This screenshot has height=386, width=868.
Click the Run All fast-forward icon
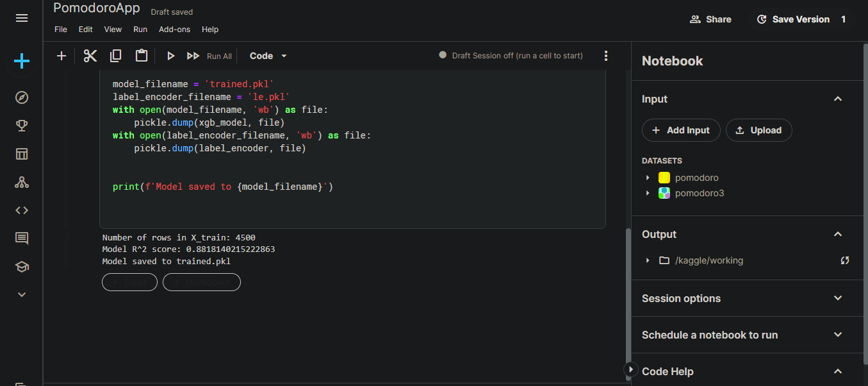pos(193,56)
